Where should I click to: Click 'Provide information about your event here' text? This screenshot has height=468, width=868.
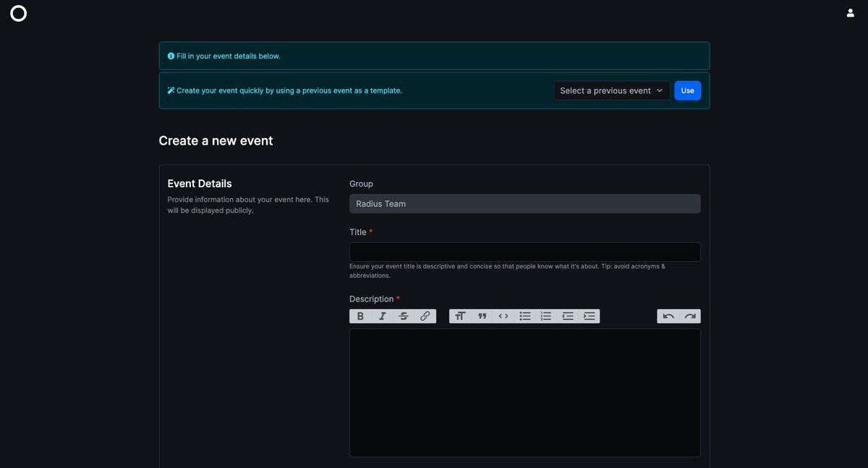(x=248, y=205)
